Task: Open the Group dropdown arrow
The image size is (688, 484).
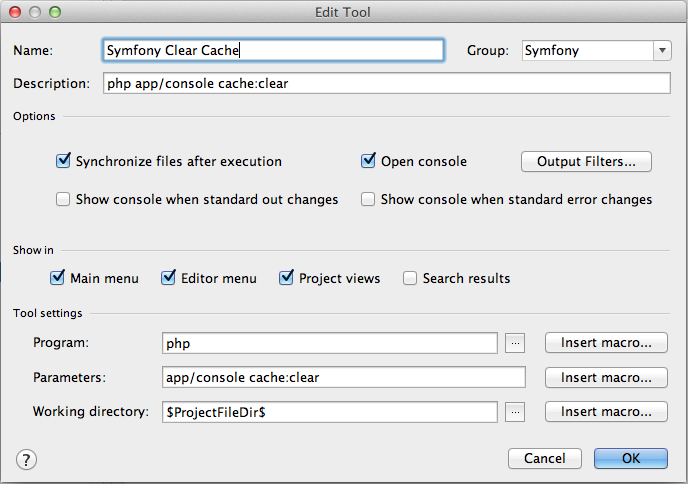Action: pos(662,50)
